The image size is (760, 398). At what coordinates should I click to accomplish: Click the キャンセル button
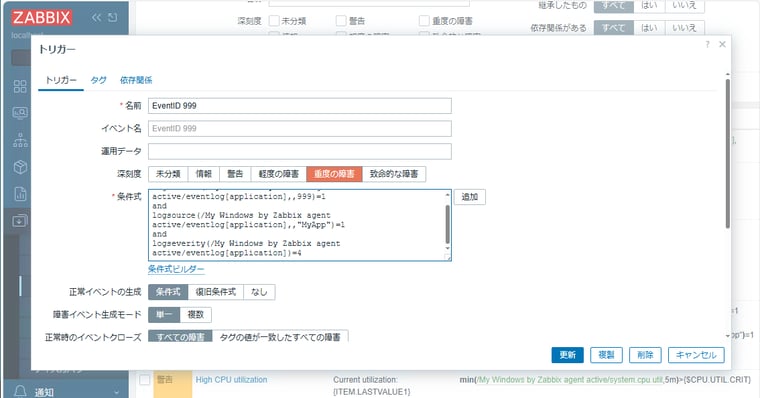[696, 355]
